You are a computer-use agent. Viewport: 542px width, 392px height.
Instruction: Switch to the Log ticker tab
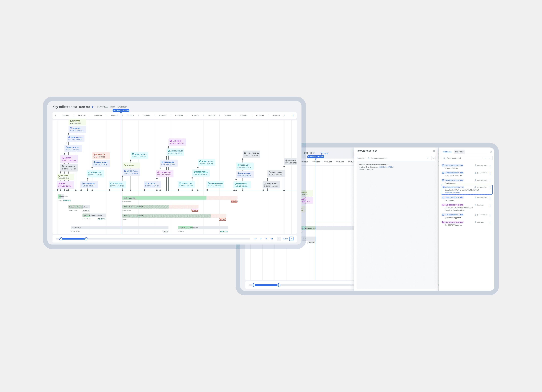click(x=459, y=152)
